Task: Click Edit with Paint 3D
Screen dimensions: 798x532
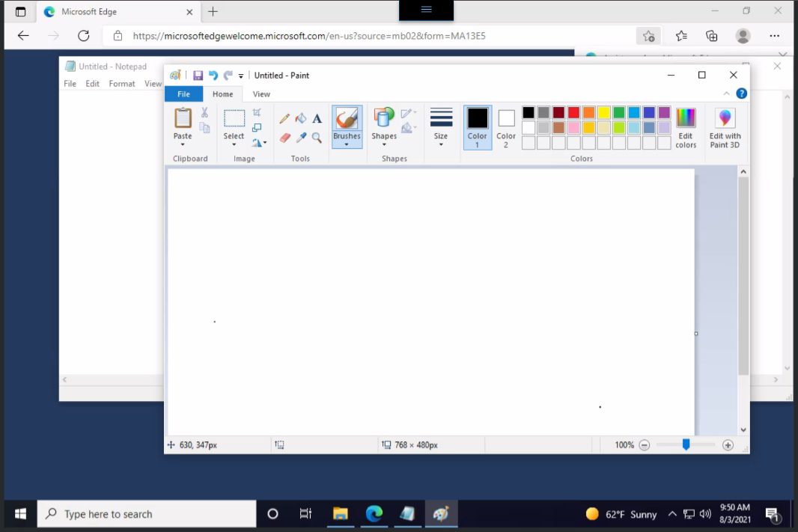Action: coord(725,126)
